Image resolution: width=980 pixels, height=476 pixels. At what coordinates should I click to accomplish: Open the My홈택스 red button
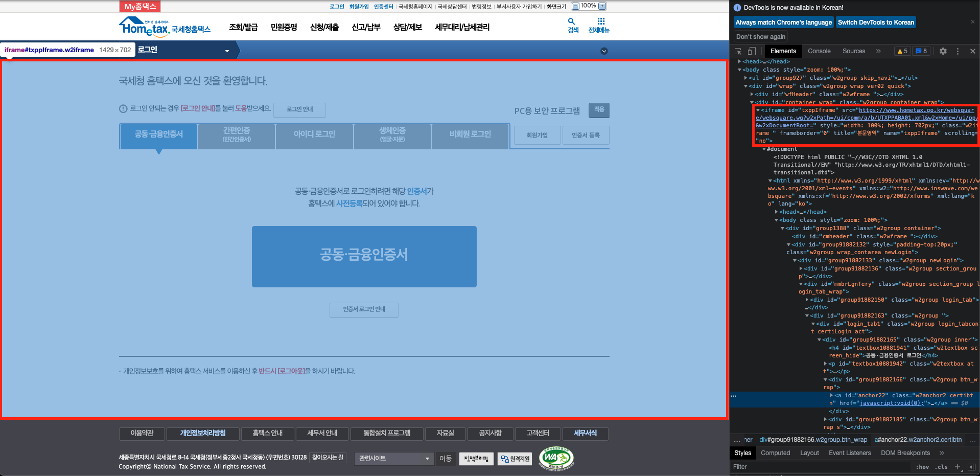[140, 7]
